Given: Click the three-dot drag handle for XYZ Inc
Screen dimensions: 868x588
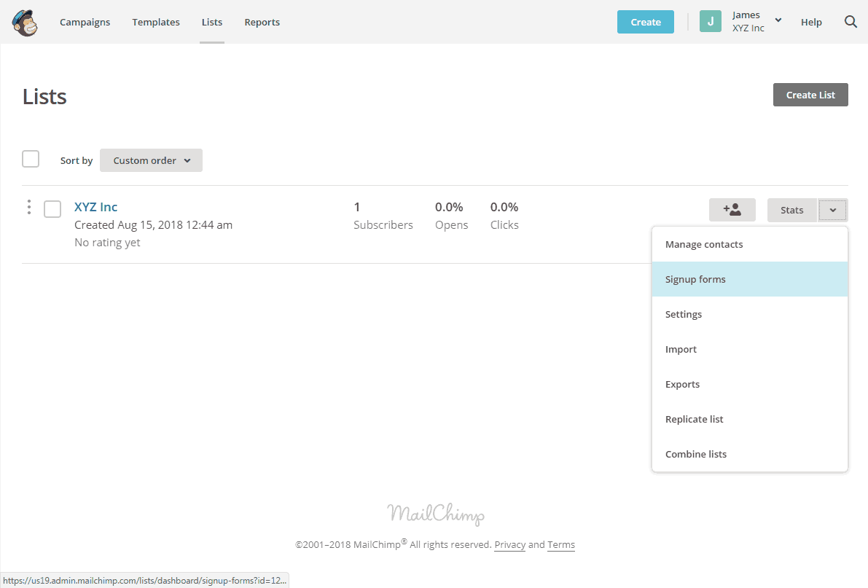Looking at the screenshot, I should (28, 207).
